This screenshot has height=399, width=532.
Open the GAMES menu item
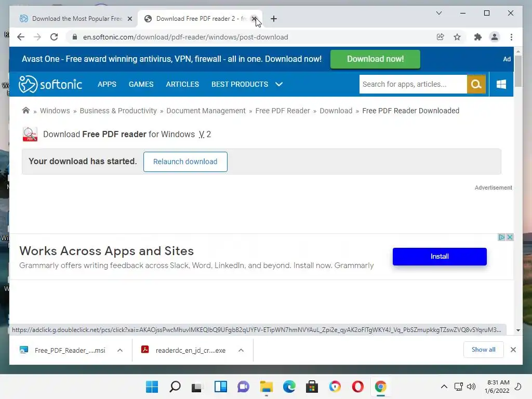click(x=141, y=84)
